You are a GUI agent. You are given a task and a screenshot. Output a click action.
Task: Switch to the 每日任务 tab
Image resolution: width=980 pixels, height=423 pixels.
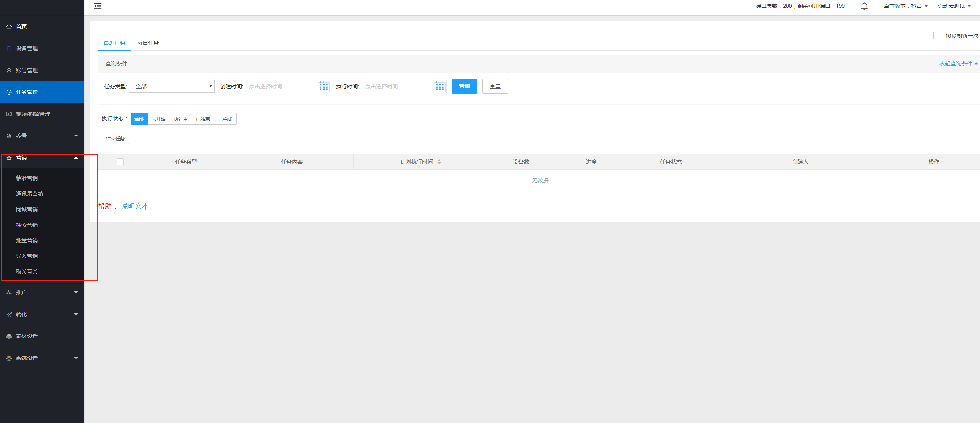148,43
